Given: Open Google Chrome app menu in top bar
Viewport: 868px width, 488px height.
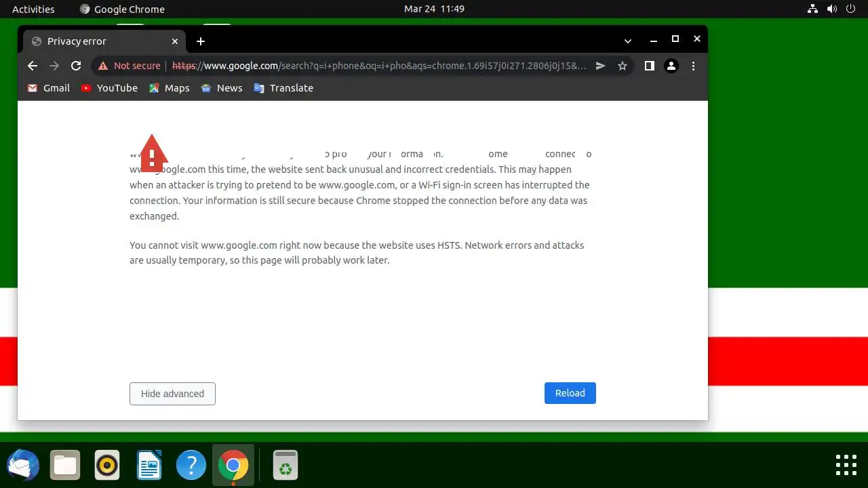Looking at the screenshot, I should (122, 9).
